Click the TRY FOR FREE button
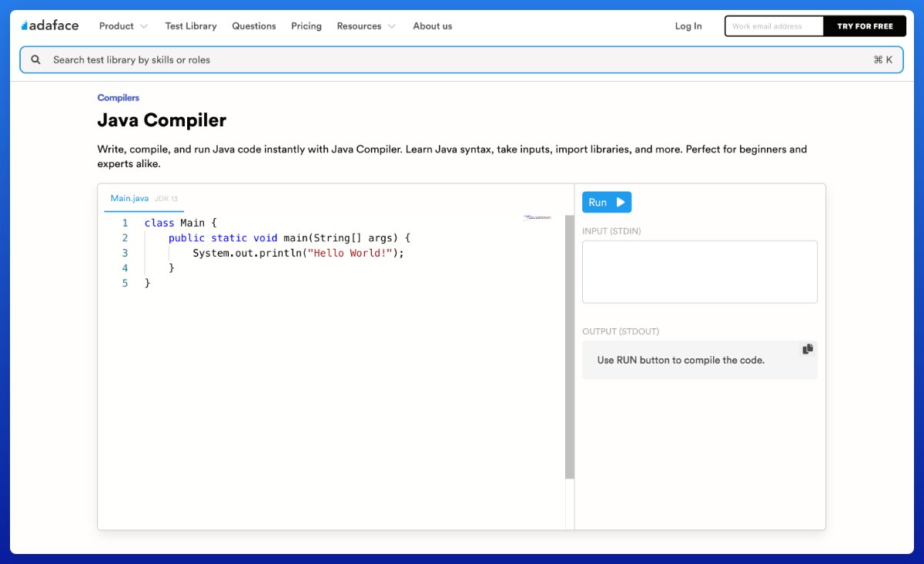 (865, 26)
